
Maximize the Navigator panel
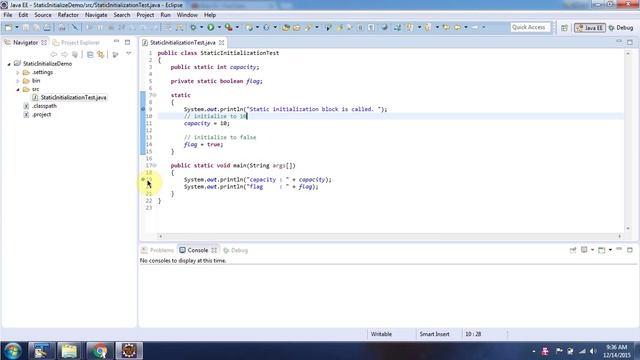pyautogui.click(x=127, y=42)
